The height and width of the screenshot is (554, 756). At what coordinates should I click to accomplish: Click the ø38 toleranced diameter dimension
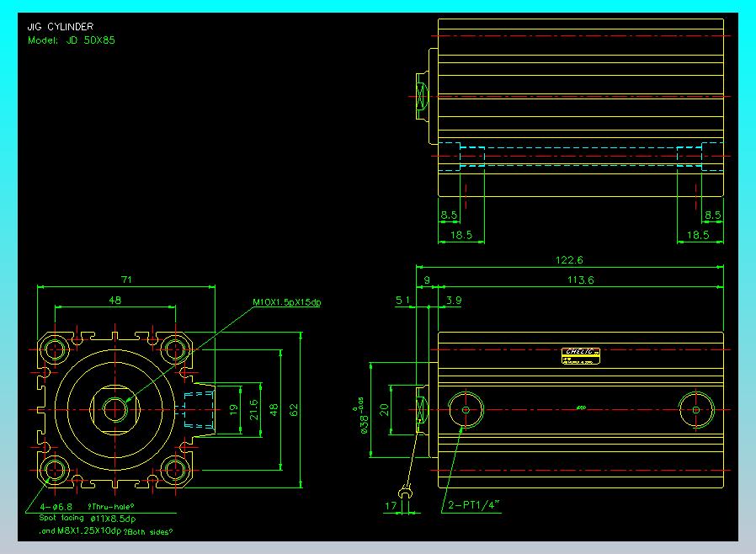point(361,416)
